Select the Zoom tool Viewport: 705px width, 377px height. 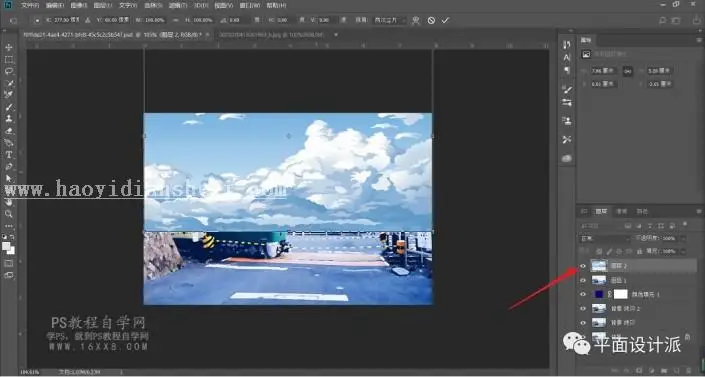[x=9, y=214]
